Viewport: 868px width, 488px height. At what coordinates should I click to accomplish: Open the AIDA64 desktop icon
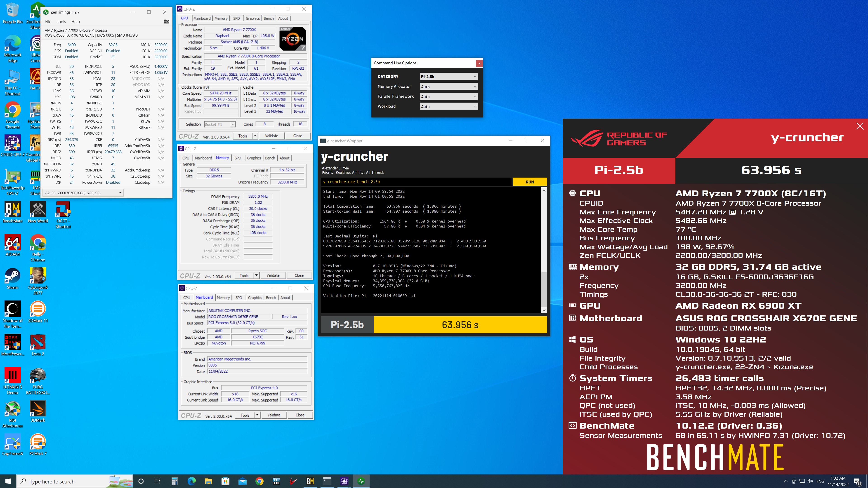12,245
